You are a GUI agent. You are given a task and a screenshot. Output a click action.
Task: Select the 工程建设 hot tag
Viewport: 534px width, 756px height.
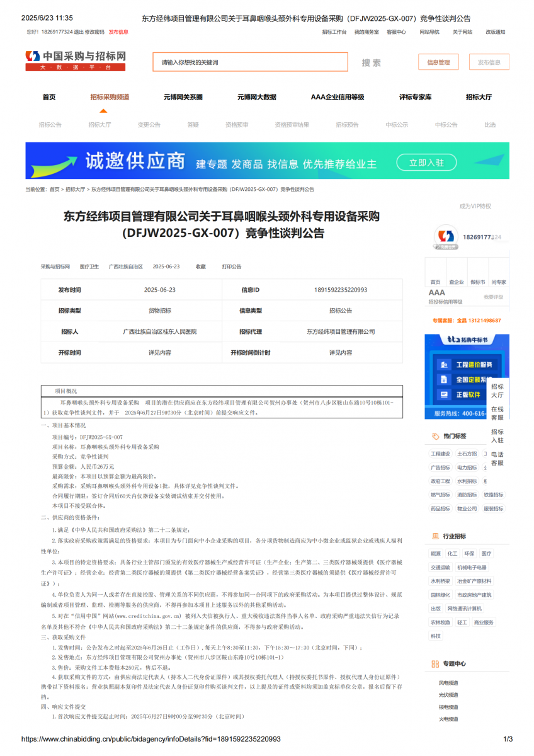coord(441,454)
